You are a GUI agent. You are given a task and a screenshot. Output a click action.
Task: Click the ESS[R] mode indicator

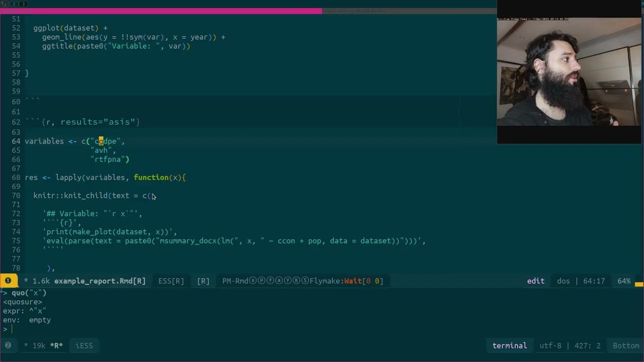[x=171, y=281]
